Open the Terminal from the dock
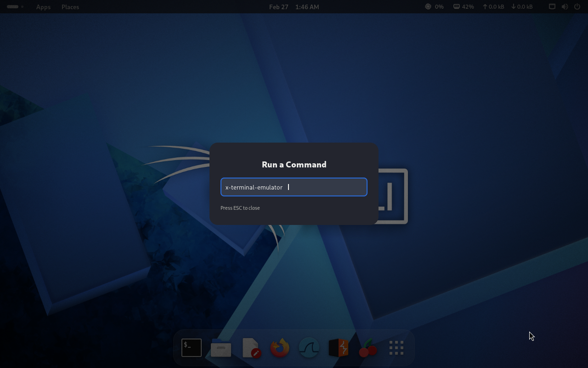 tap(192, 348)
